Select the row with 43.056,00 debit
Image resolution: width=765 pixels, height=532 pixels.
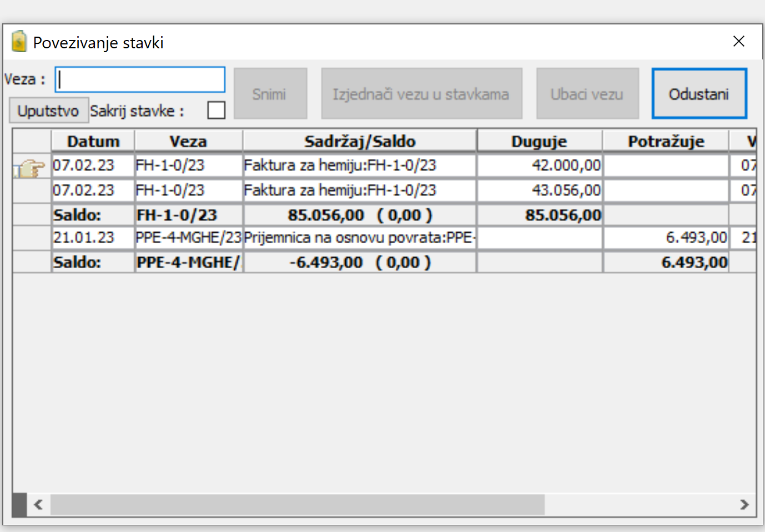click(x=359, y=190)
